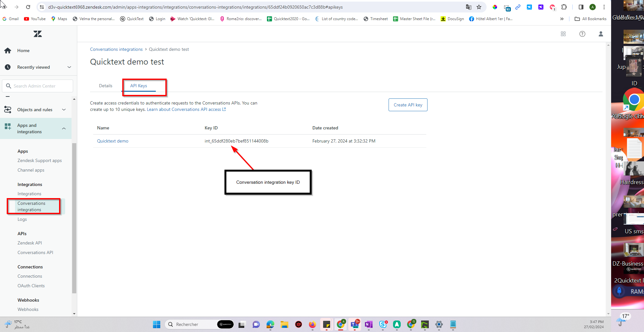The height and width of the screenshot is (332, 644).
Task: Open the help question mark icon
Action: pyautogui.click(x=582, y=34)
